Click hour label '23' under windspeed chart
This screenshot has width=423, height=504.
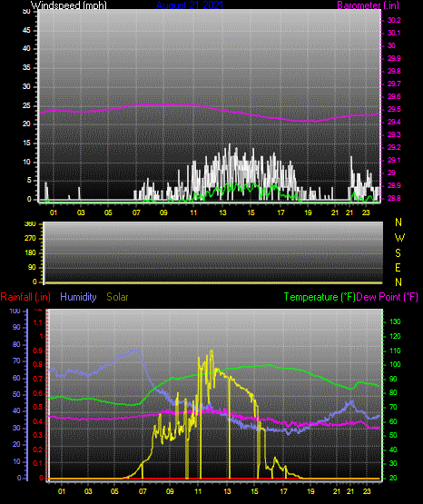366,212
